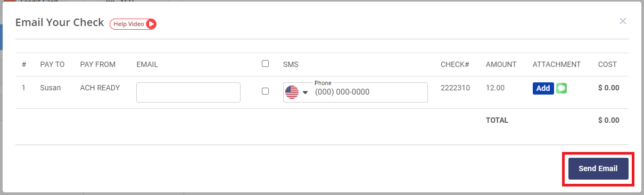Viewport: 644px width, 195px height.
Task: Click the TOTAL label in summary row
Action: (497, 120)
